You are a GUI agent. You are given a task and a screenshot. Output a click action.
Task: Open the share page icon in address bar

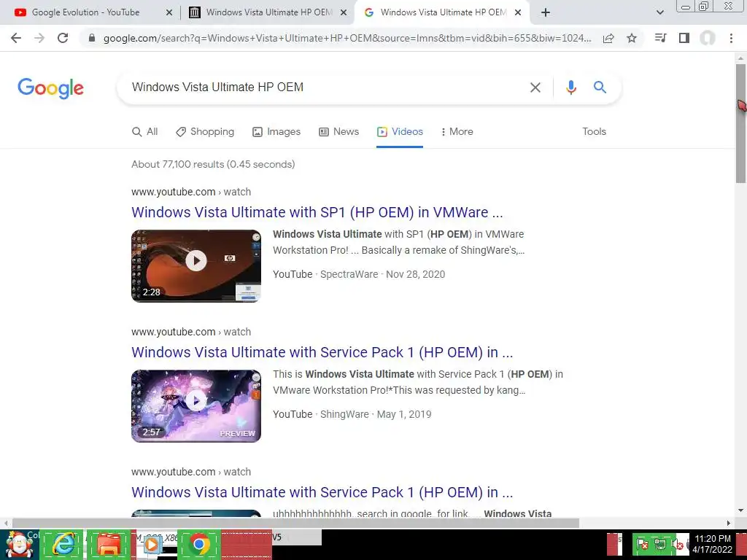click(x=608, y=38)
